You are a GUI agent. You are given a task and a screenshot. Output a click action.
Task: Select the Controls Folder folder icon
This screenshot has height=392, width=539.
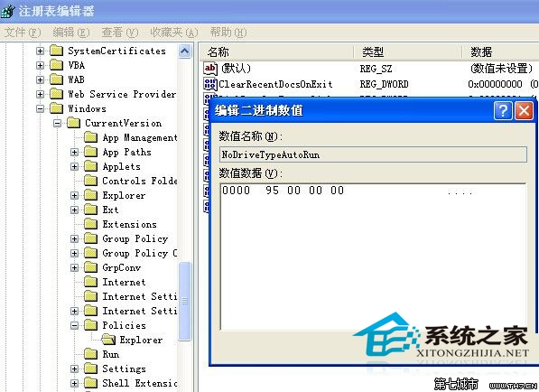[91, 181]
